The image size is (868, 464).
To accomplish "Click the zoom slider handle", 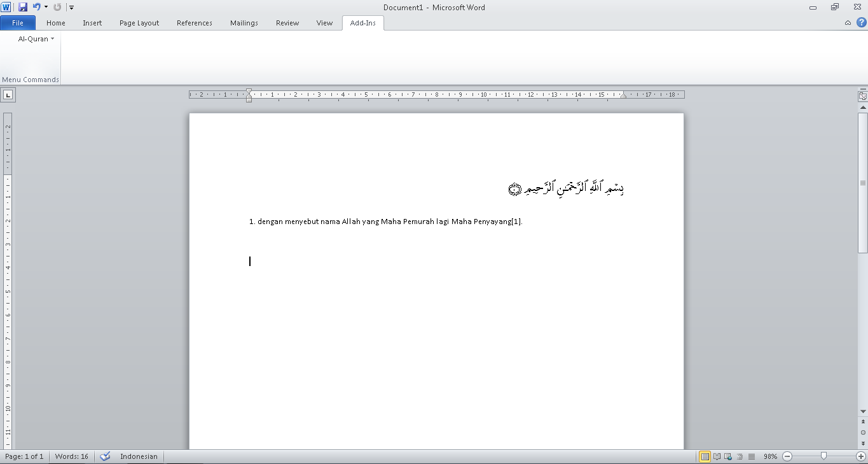I will coord(824,456).
